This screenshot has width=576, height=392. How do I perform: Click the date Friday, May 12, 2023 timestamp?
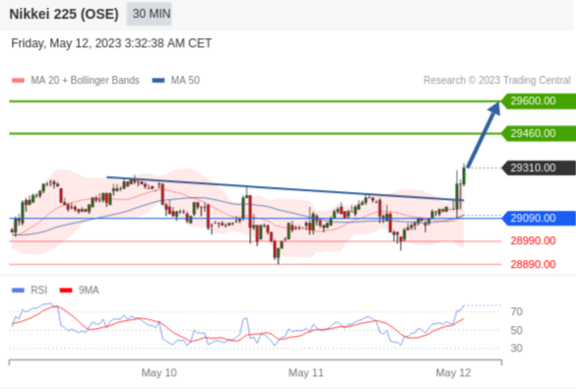click(x=111, y=43)
